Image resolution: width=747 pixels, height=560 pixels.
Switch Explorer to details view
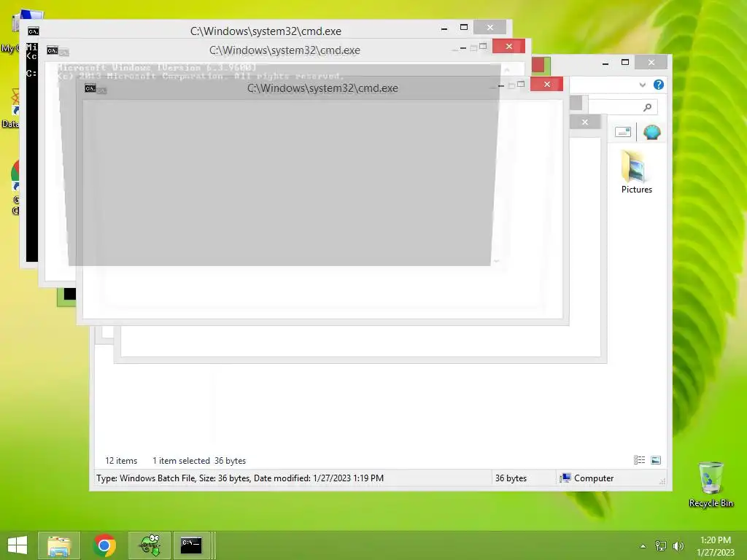(639, 460)
